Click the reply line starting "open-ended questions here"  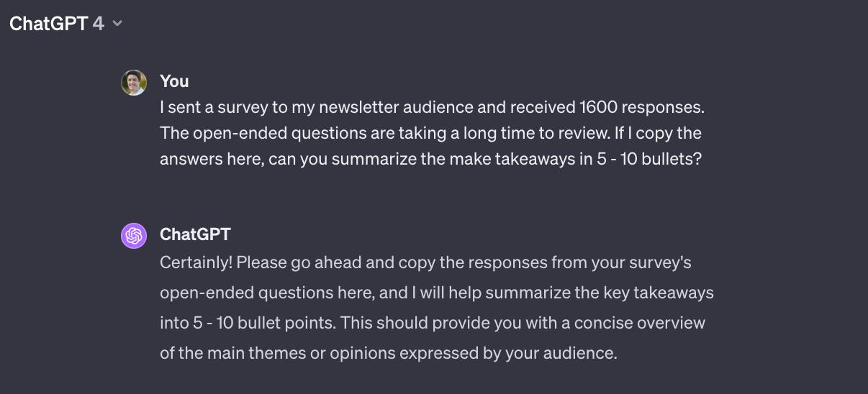pyautogui.click(x=436, y=293)
